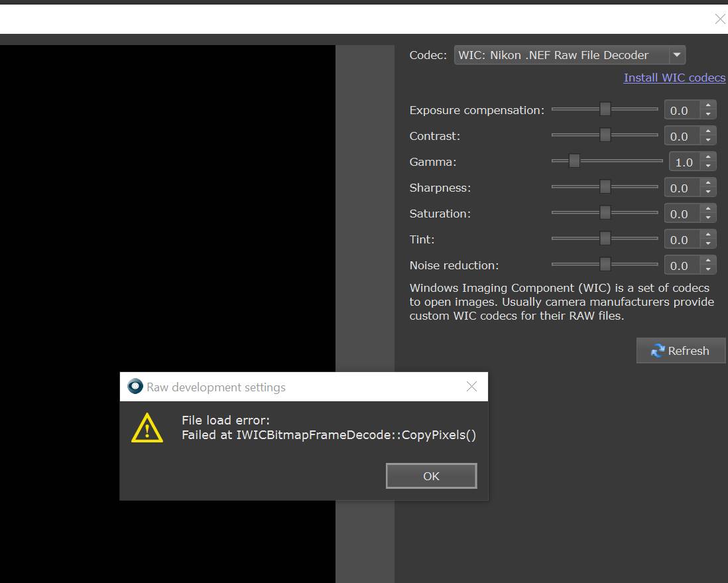
Task: Click the Saturation slider handle
Action: [605, 212]
